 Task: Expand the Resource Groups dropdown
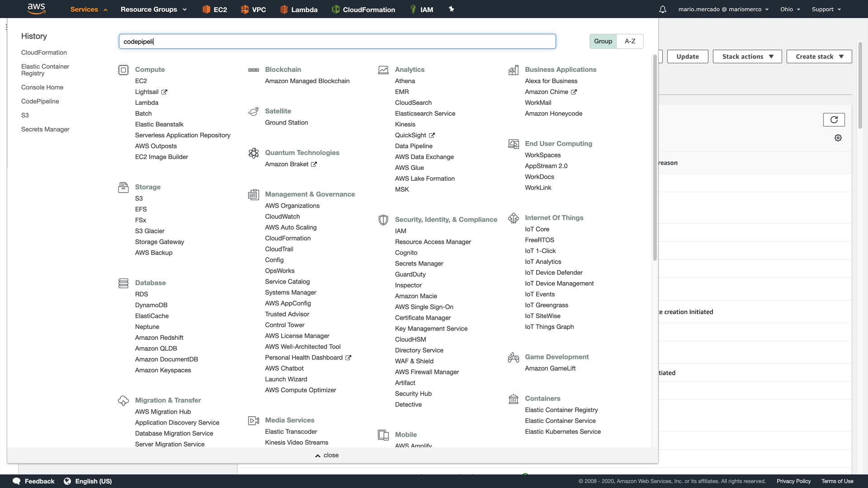click(x=153, y=9)
